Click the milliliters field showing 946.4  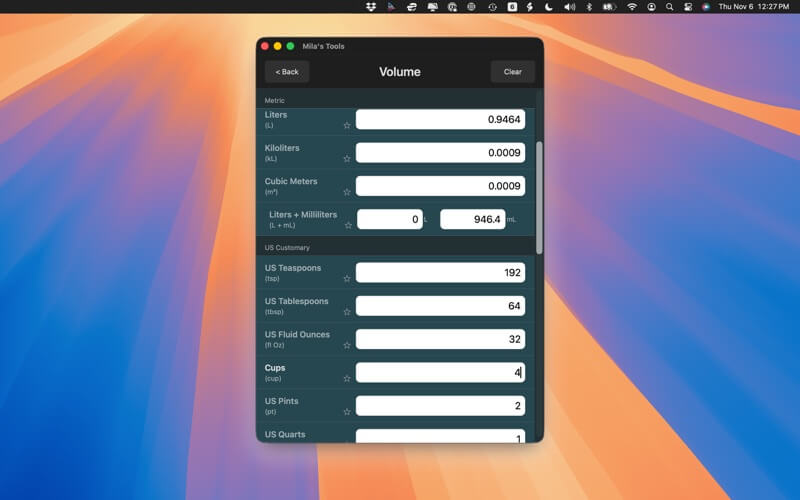click(x=472, y=219)
